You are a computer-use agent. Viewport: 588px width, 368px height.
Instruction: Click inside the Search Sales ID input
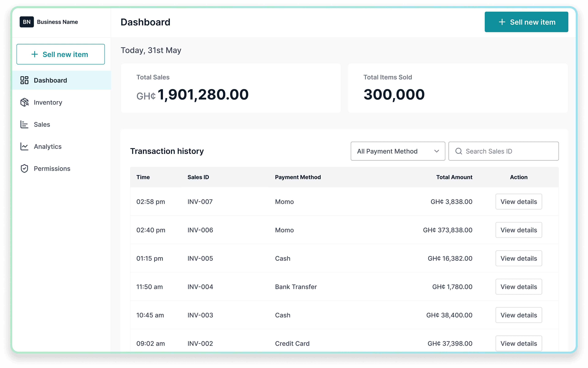point(502,151)
